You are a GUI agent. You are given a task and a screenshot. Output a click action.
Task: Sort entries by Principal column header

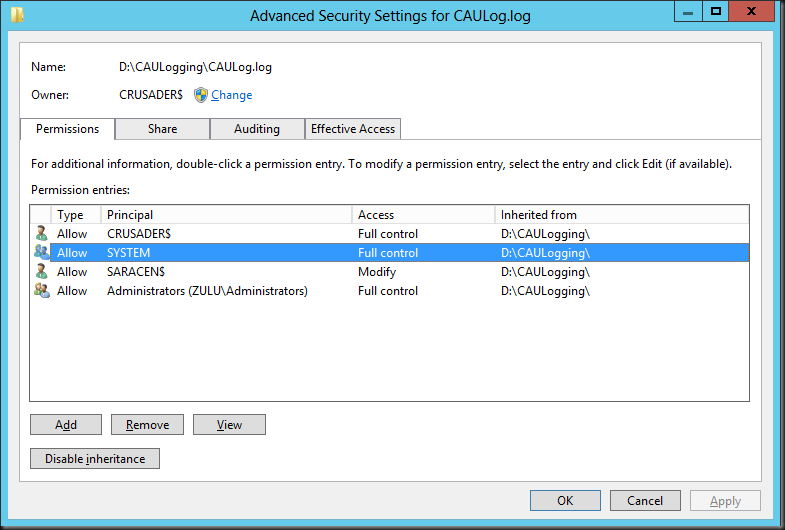(226, 215)
